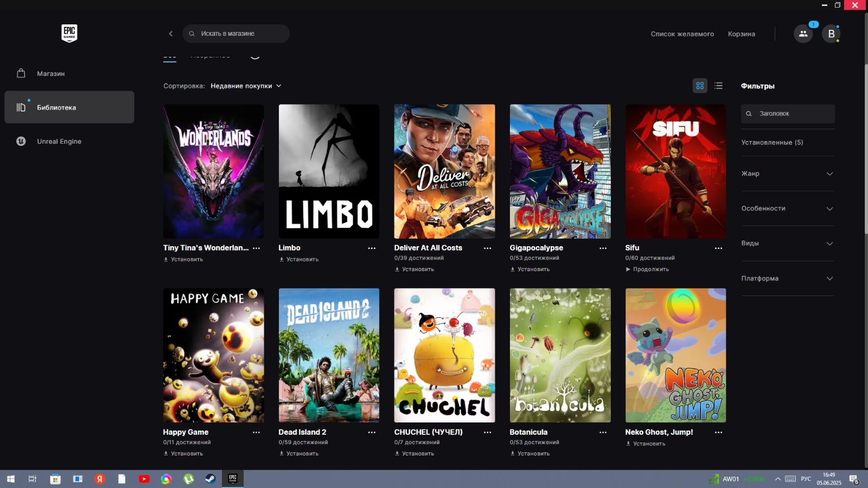Click the Happy Game title text
This screenshot has height=488, width=868.
pyautogui.click(x=186, y=432)
